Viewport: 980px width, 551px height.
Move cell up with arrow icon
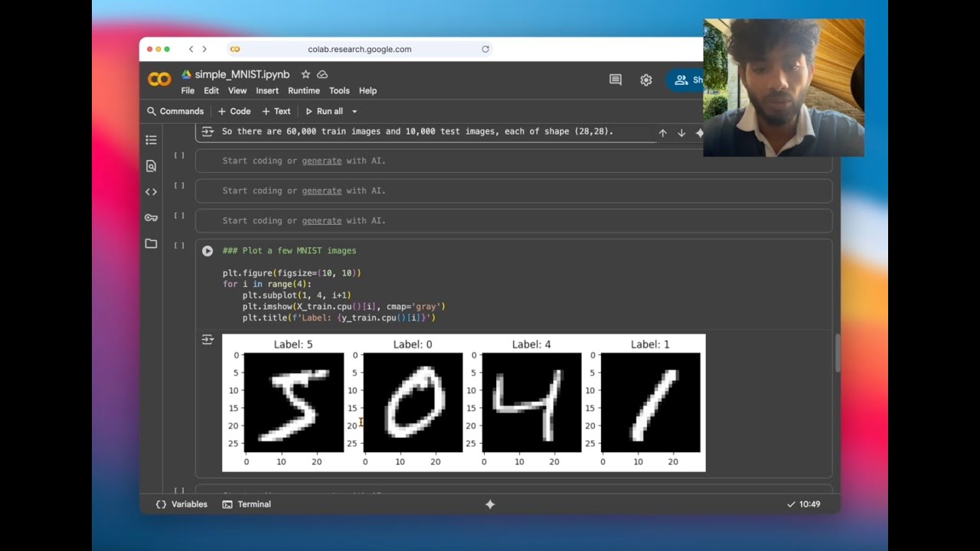(x=663, y=133)
